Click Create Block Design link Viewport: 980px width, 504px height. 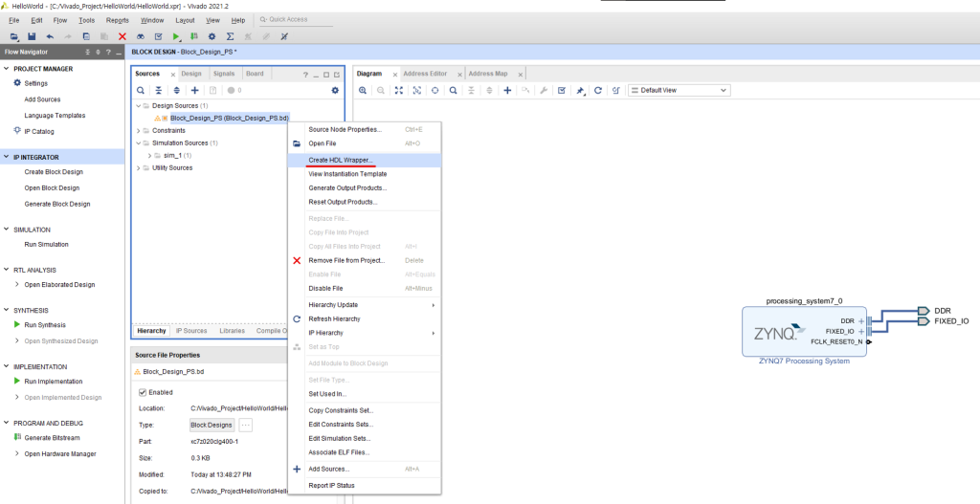click(x=54, y=172)
